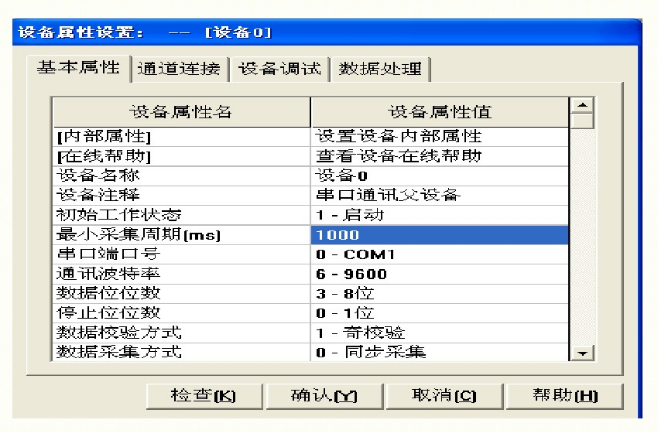This screenshot has height=432, width=658.
Task: Open the 停止位位数 value 0 - 1位
Action: pos(440,312)
